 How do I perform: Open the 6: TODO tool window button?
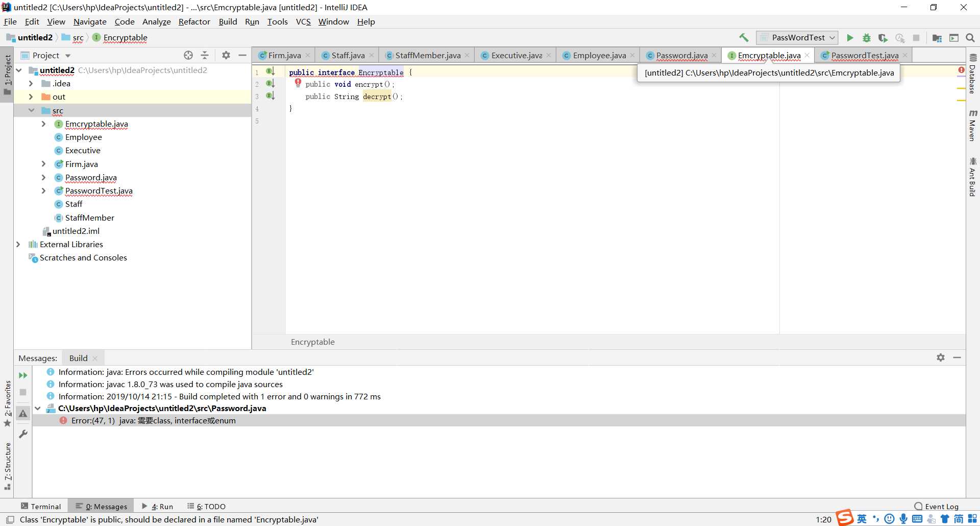207,506
